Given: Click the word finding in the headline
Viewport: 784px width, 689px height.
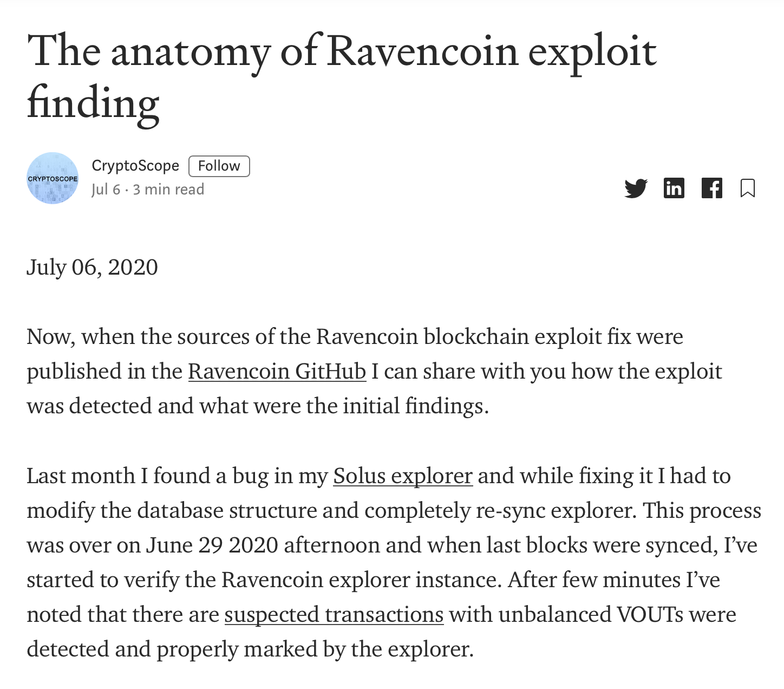Looking at the screenshot, I should (x=93, y=104).
